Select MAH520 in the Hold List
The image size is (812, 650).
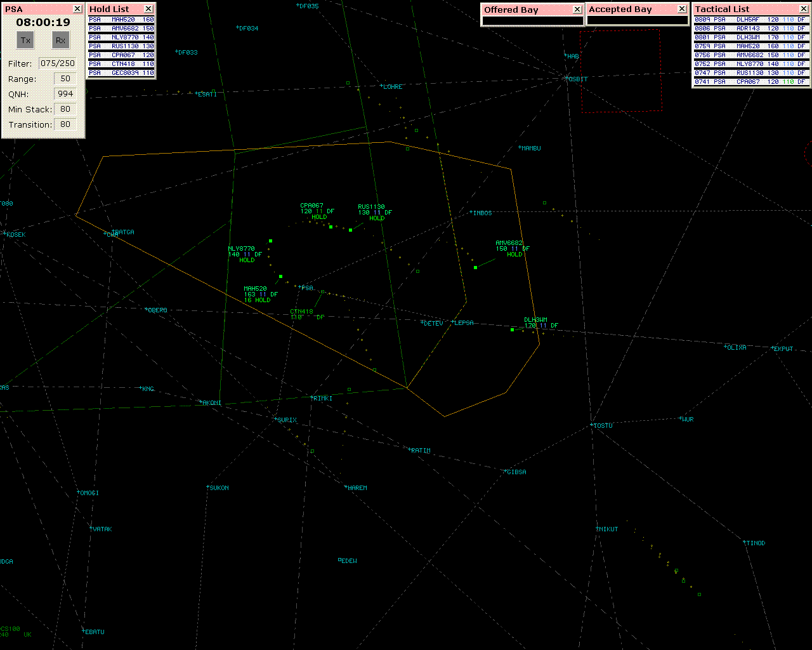121,20
